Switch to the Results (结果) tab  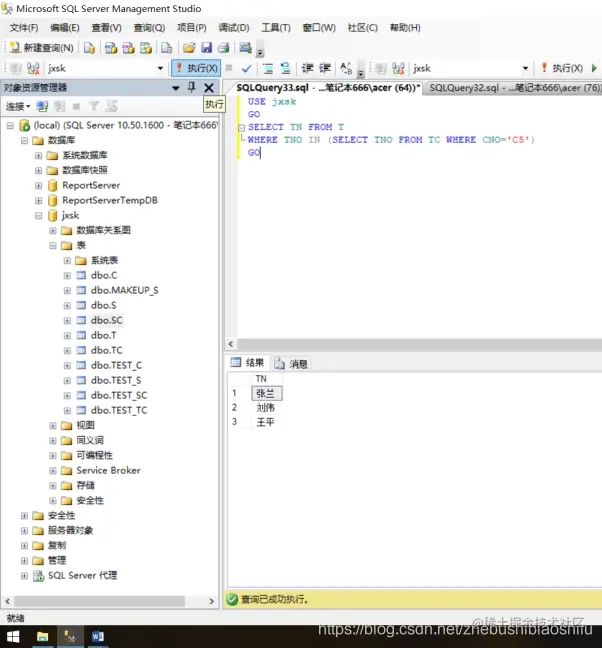click(x=248, y=362)
